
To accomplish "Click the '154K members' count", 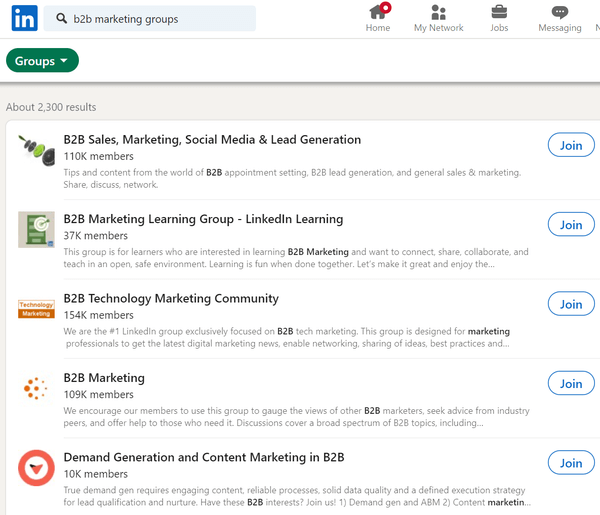I will coord(98,315).
